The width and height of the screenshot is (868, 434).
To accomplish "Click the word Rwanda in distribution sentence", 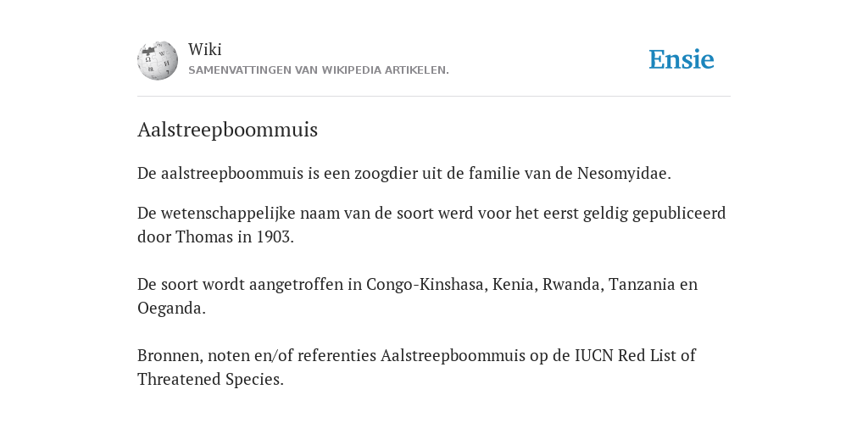I will [x=573, y=284].
